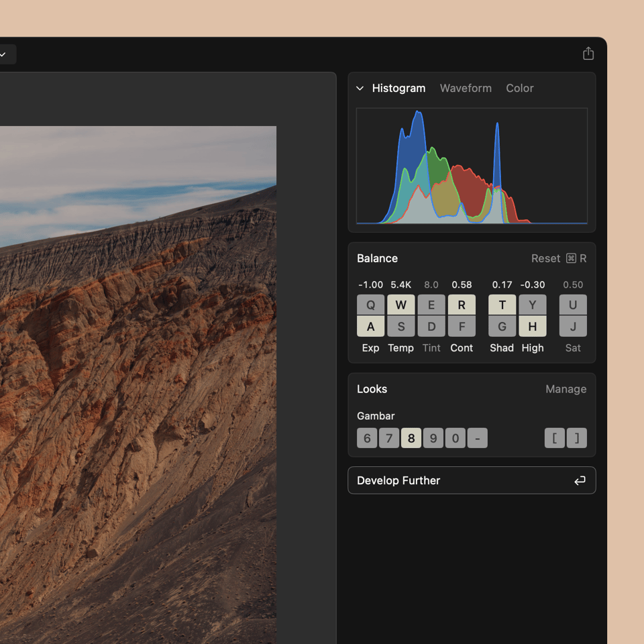Click the High label
644x644 pixels.
pyautogui.click(x=532, y=348)
